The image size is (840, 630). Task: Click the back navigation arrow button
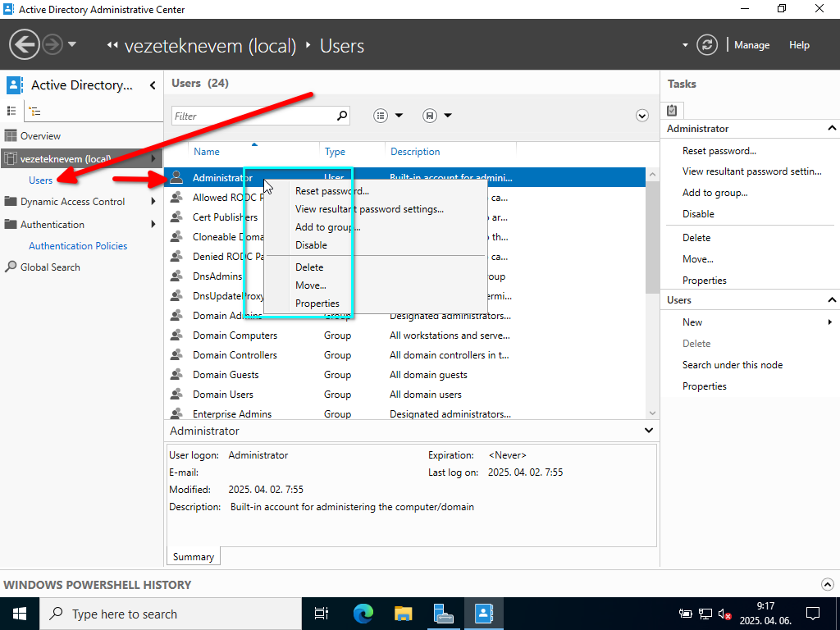pyautogui.click(x=25, y=44)
